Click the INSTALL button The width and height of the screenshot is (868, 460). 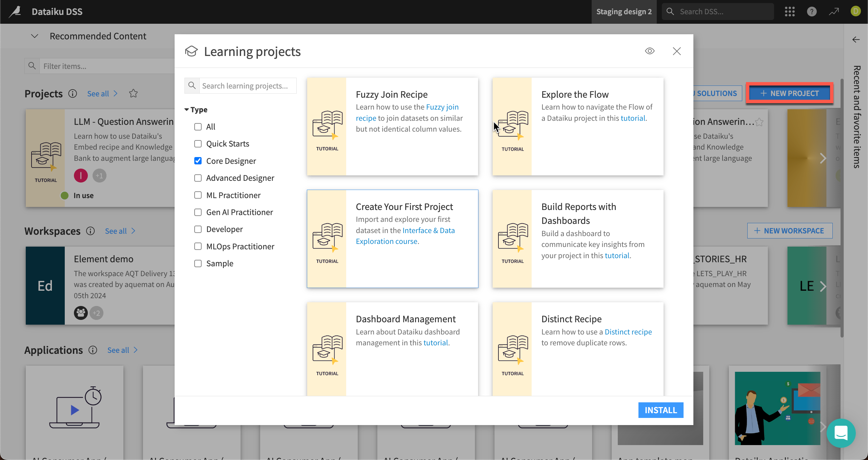(661, 410)
